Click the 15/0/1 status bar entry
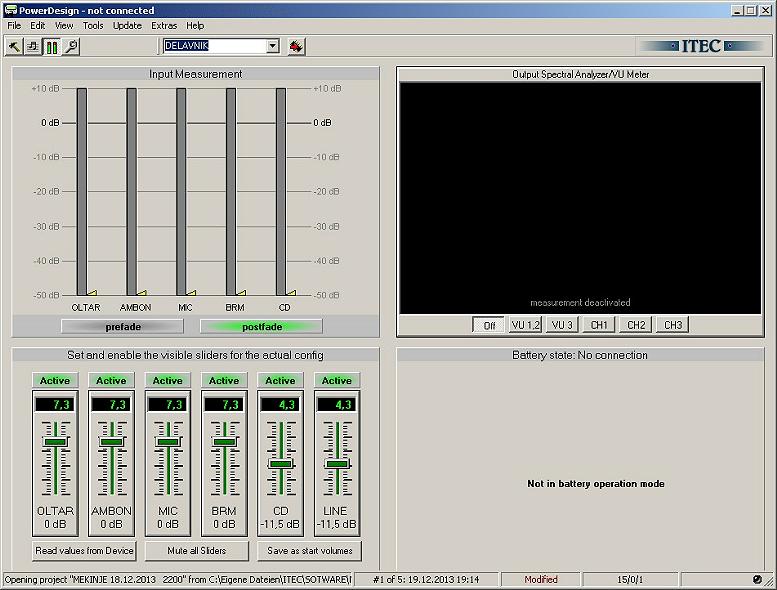Screen dimensions: 777x590 click(x=630, y=579)
